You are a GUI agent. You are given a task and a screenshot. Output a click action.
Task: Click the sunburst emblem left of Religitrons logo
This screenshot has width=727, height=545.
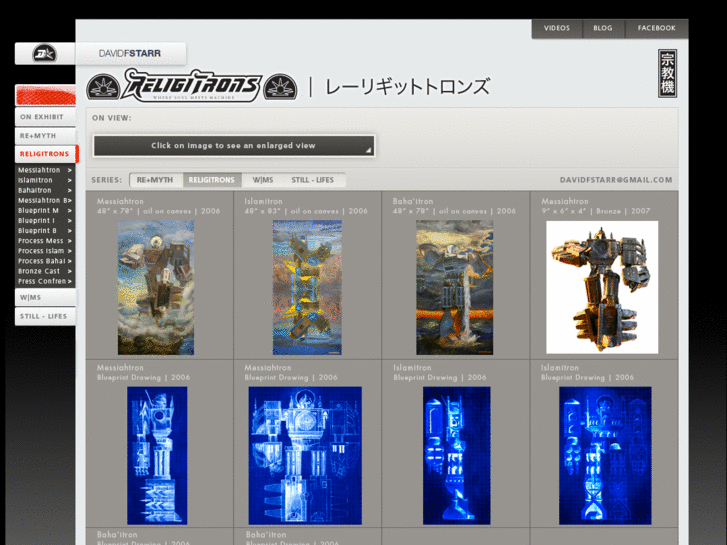103,86
